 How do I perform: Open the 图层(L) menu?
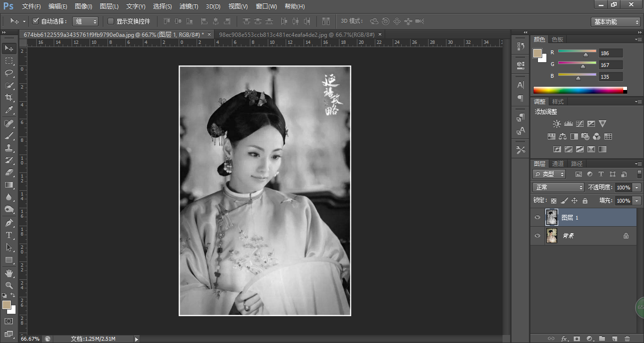[109, 7]
